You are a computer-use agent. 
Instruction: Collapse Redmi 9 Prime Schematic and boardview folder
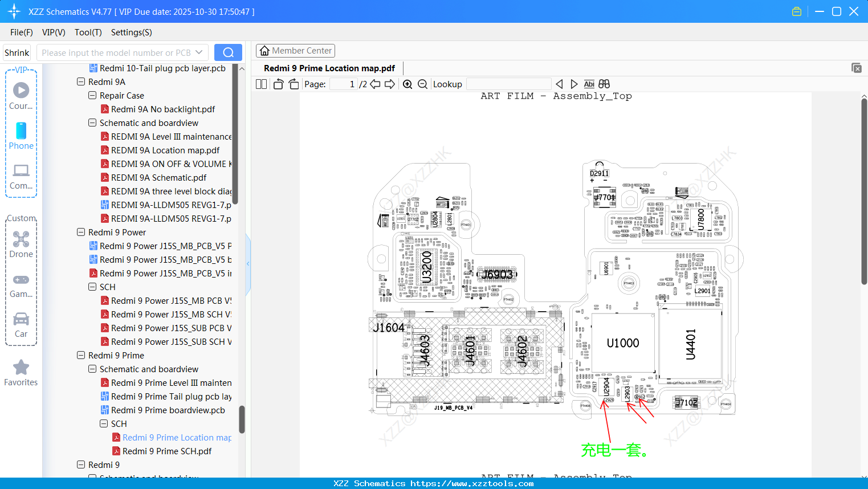tap(92, 369)
